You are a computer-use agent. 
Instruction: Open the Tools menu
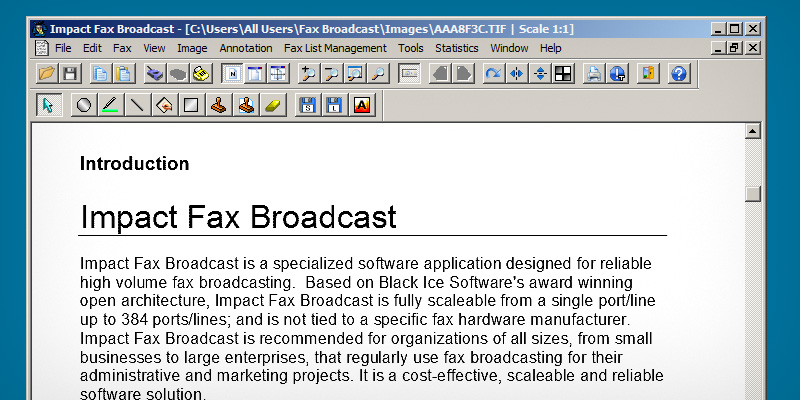(411, 48)
